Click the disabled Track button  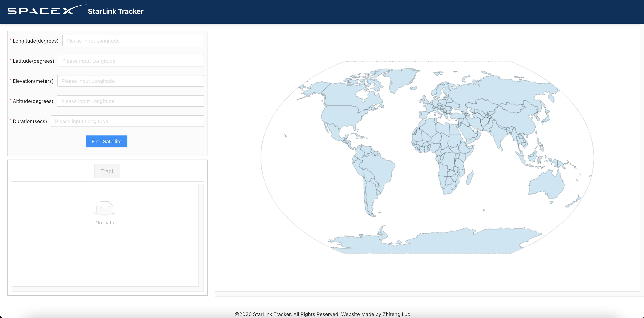click(x=107, y=171)
